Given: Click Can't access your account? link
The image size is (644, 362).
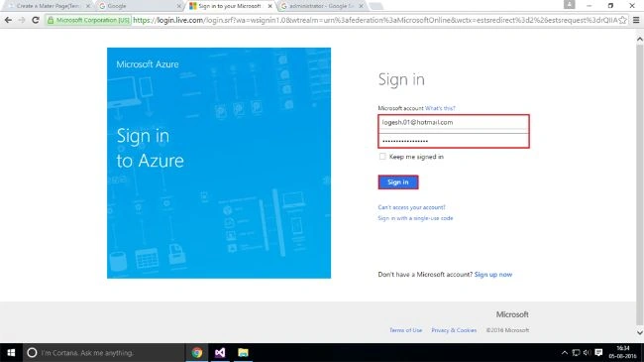Looking at the screenshot, I should coord(411,207).
